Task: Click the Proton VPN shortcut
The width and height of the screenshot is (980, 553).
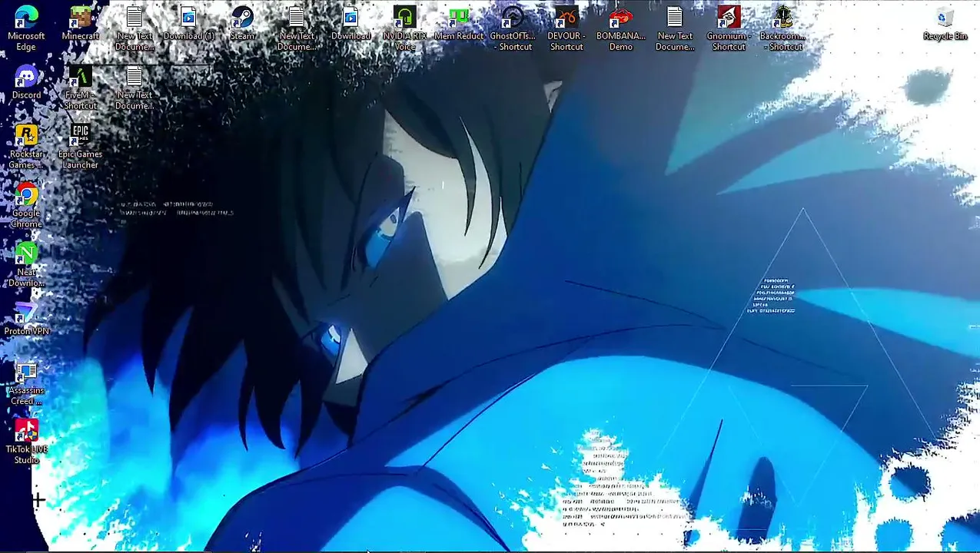Action: tap(26, 319)
